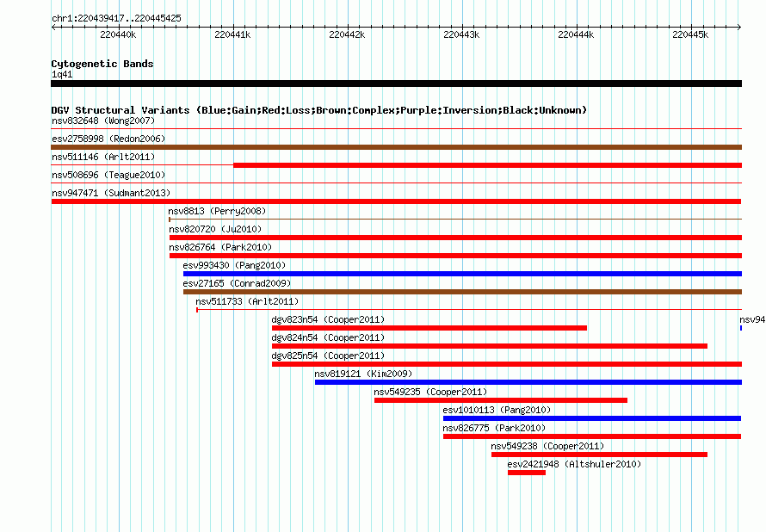The width and height of the screenshot is (766, 532).
Task: Click the 220442k ruler label
Action: pyautogui.click(x=347, y=34)
